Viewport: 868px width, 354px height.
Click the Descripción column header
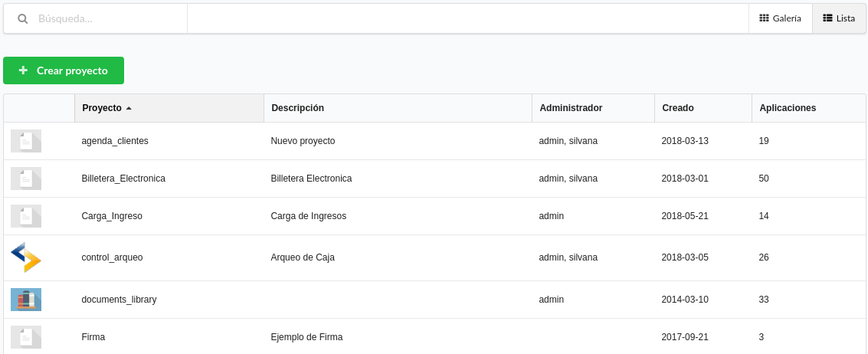pos(398,108)
